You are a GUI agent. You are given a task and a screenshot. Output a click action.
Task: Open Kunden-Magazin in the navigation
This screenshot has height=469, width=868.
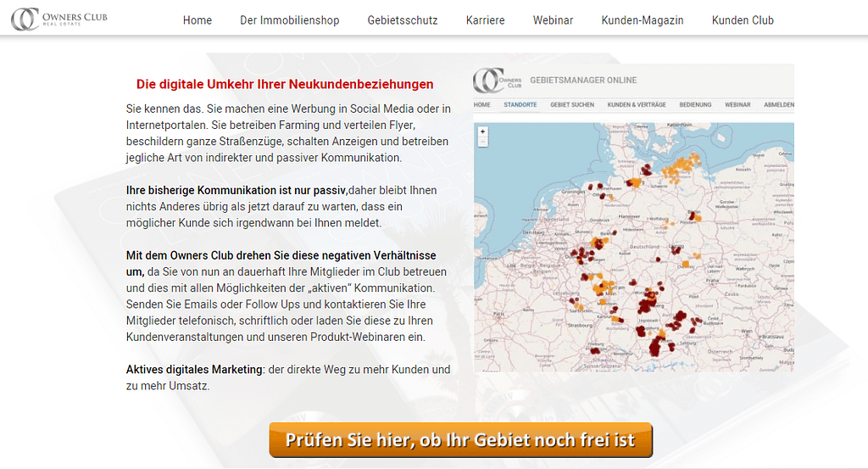643,20
